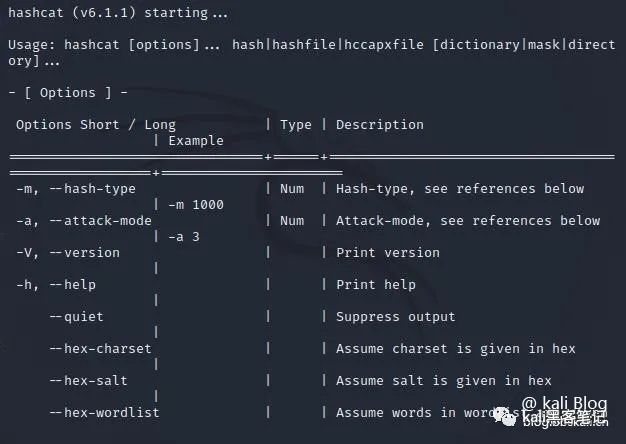Click the 'Type' column header

(296, 125)
